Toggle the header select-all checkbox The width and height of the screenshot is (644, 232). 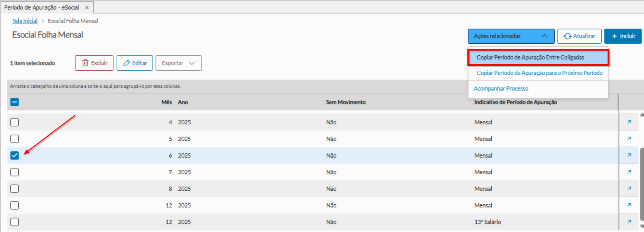(15, 102)
